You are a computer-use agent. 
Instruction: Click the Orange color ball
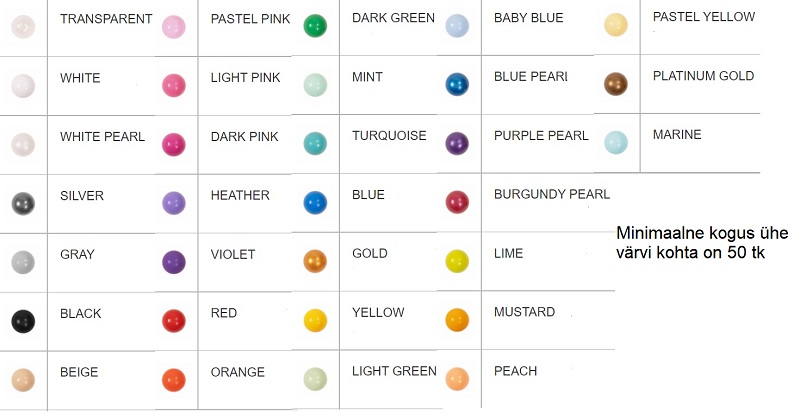click(x=174, y=380)
